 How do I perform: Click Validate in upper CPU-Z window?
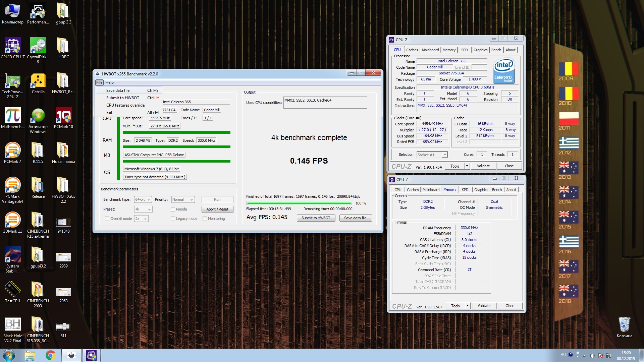[x=483, y=166]
